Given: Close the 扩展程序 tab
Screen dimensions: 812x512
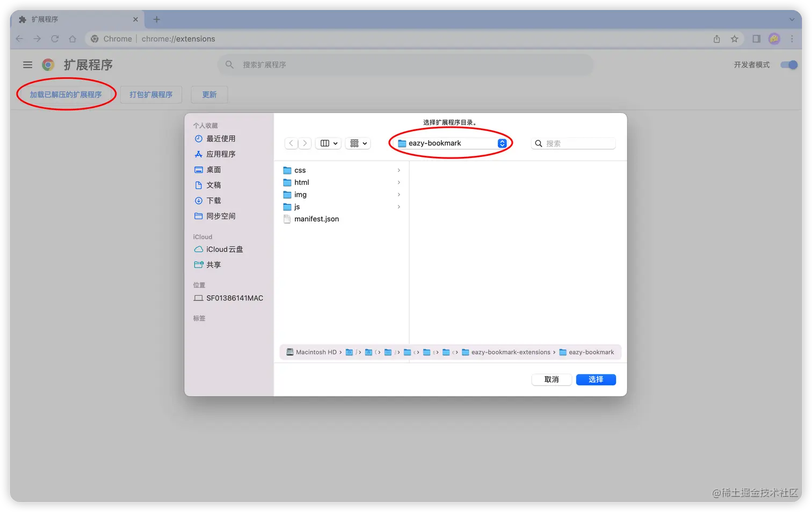Looking at the screenshot, I should click(x=135, y=19).
